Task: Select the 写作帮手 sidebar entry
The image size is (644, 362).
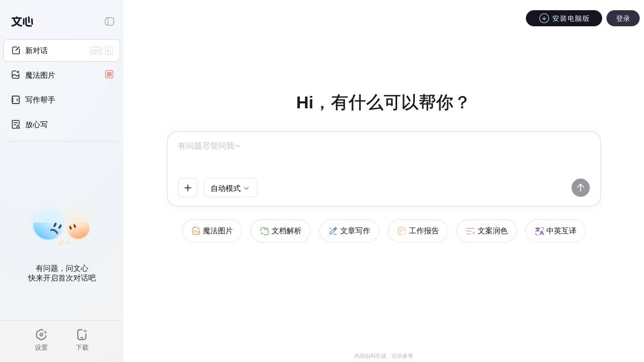Action: (x=40, y=100)
